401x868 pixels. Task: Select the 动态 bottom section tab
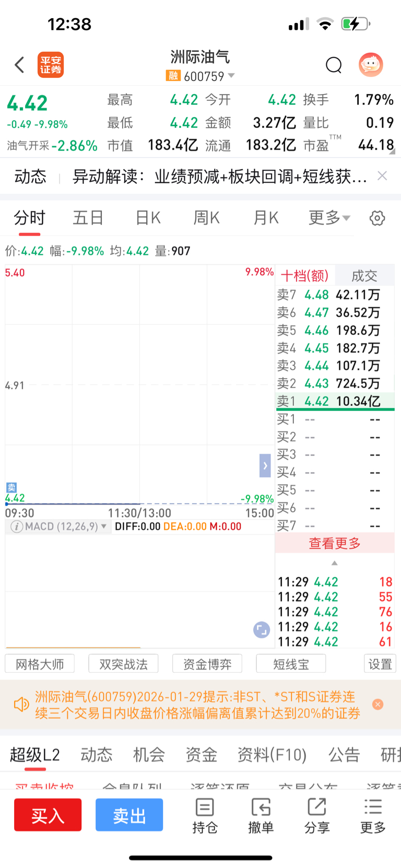click(96, 755)
